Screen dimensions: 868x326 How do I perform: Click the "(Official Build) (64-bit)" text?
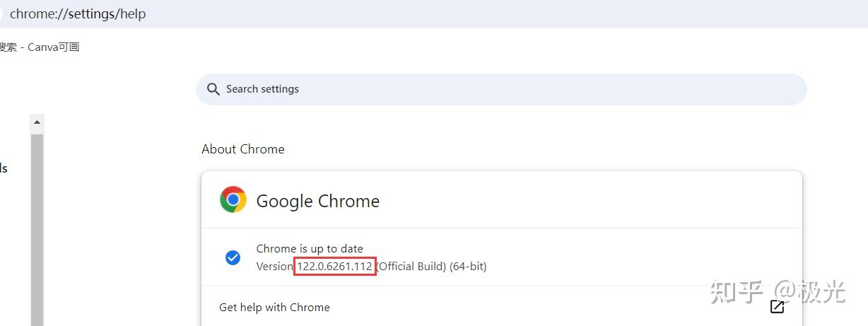click(432, 267)
